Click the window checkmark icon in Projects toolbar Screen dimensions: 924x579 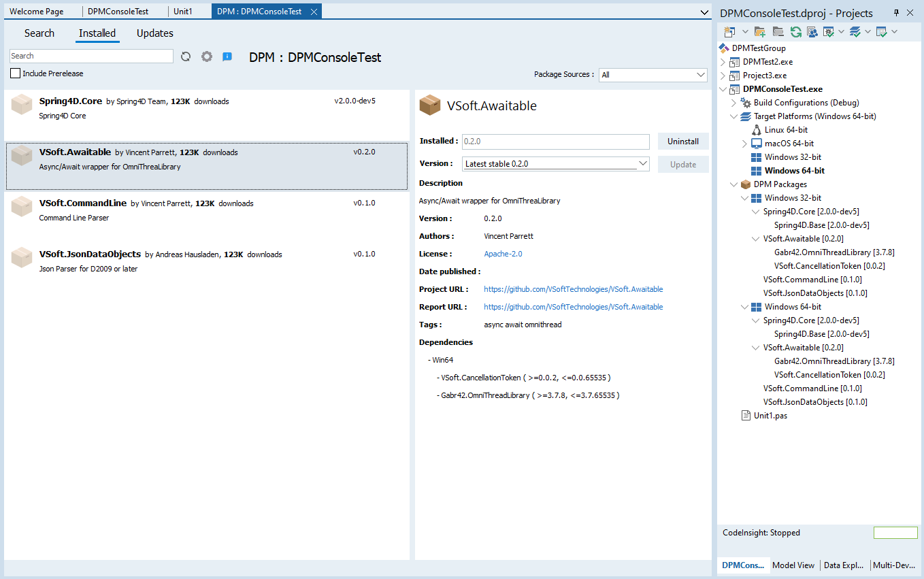pos(882,31)
